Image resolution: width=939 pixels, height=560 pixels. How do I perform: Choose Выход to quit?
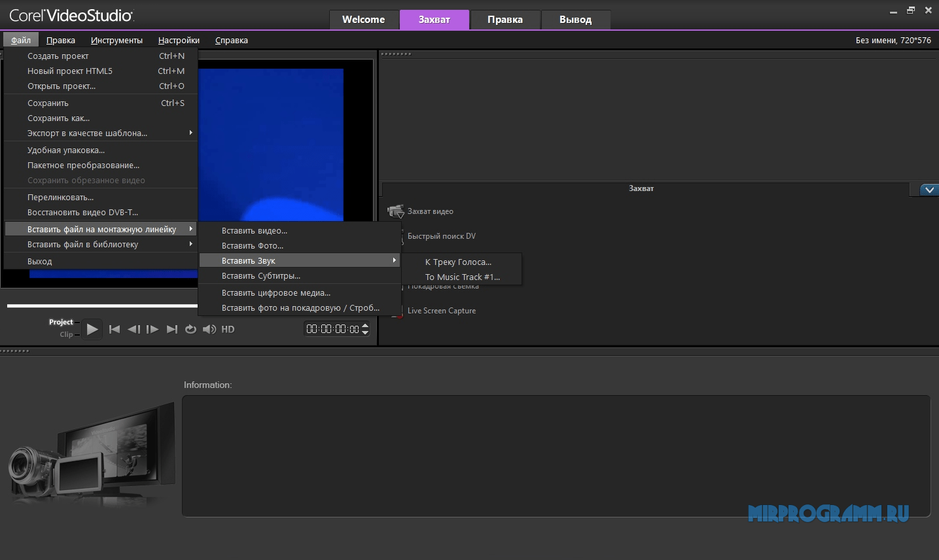coord(101,261)
